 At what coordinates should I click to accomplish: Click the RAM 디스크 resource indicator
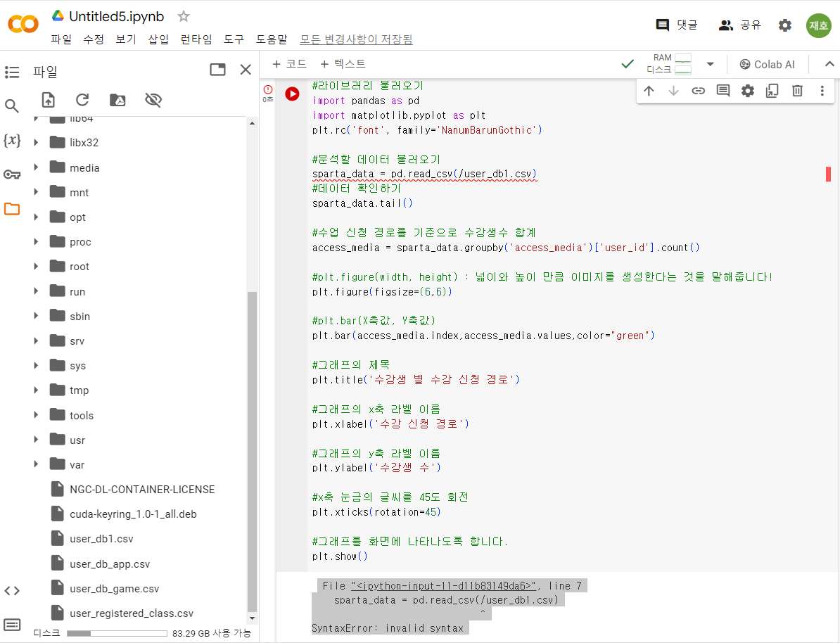(669, 64)
